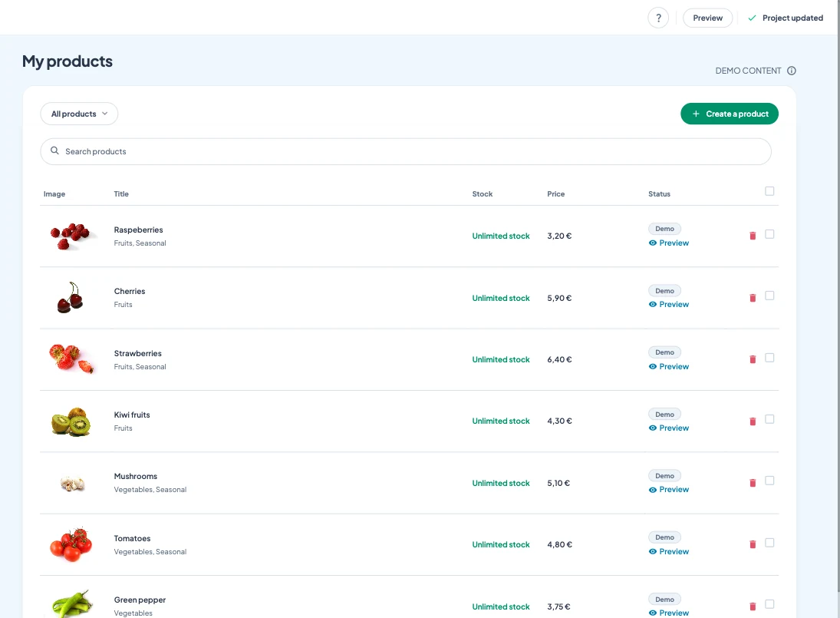Open the Cherries Preview link
The width and height of the screenshot is (840, 618).
tap(669, 305)
